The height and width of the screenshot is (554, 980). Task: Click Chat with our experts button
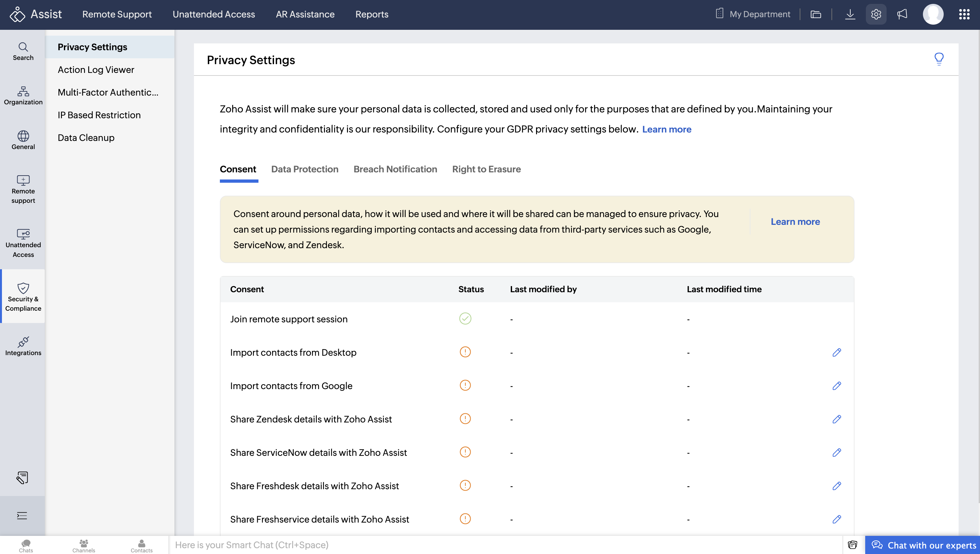click(923, 545)
